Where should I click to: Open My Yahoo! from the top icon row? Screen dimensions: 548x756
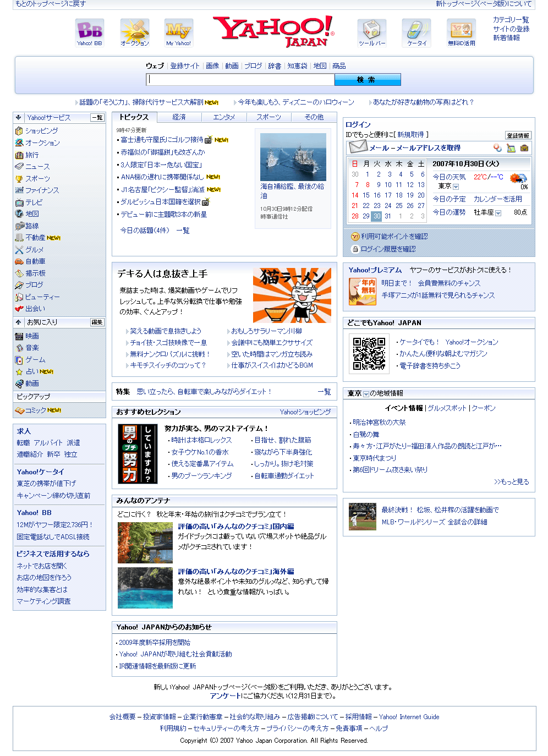click(178, 31)
